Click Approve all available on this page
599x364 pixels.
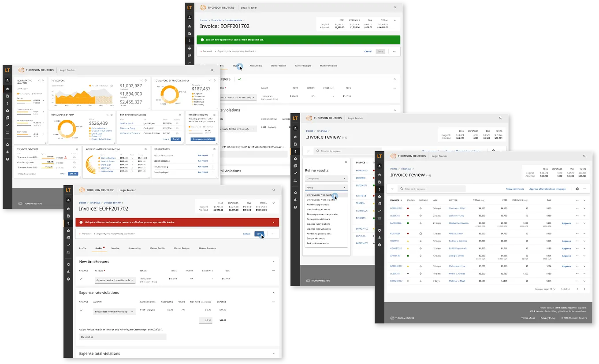point(547,189)
